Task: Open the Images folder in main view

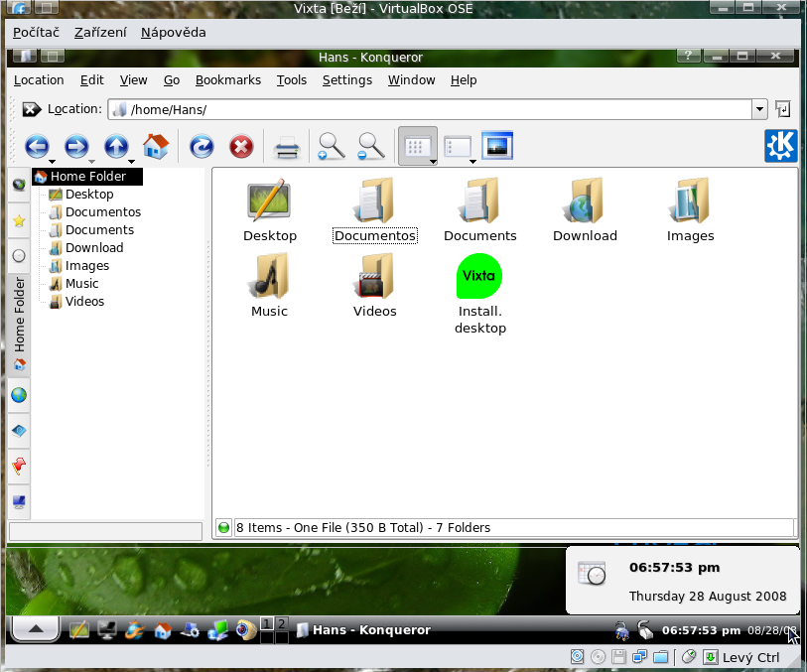Action: pyautogui.click(x=690, y=209)
